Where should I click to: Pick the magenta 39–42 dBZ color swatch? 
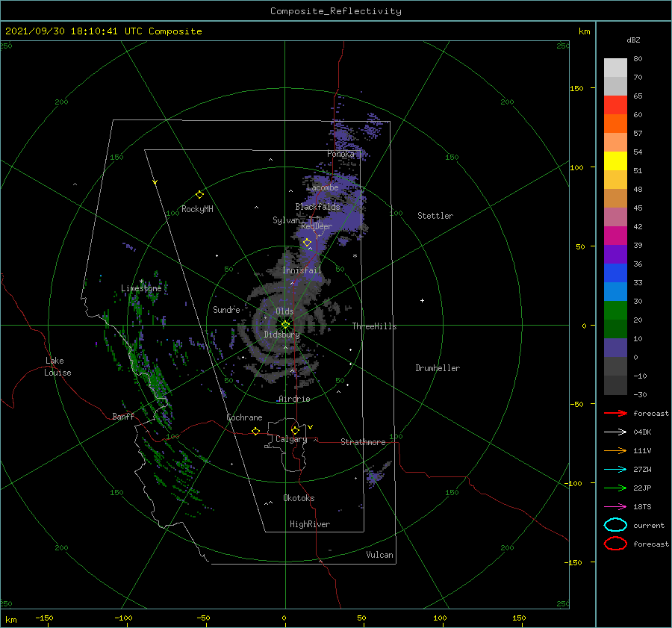[615, 236]
